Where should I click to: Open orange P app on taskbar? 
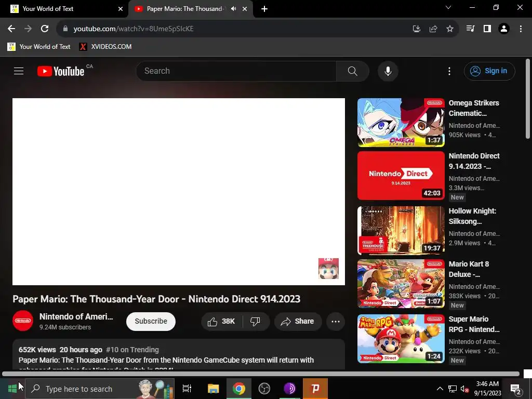click(x=315, y=389)
